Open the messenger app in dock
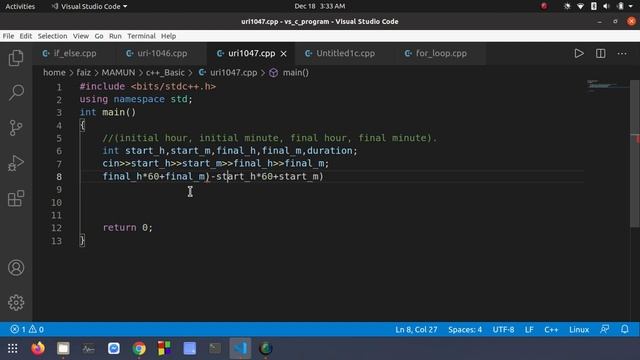Viewport: 640px width, 360px height. (114, 348)
